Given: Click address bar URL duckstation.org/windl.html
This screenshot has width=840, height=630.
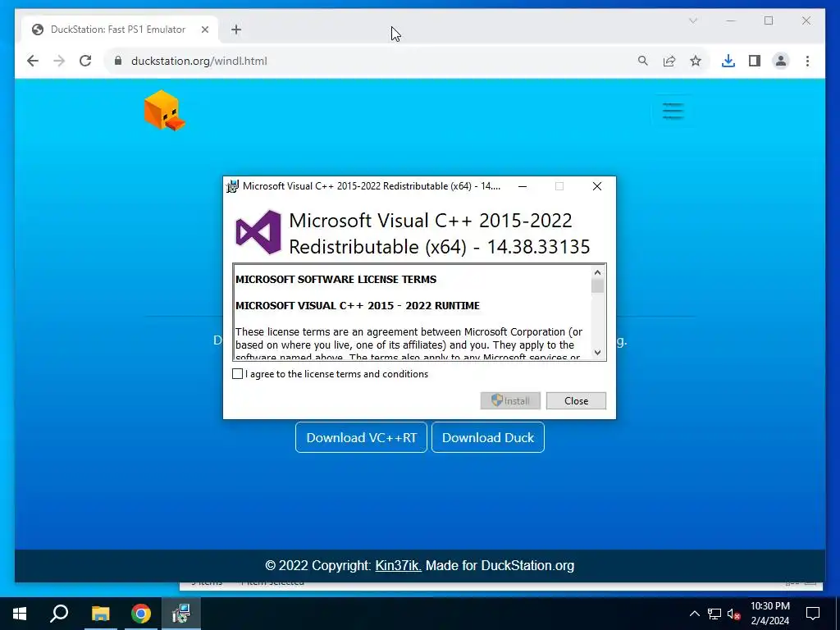Looking at the screenshot, I should click(x=199, y=61).
